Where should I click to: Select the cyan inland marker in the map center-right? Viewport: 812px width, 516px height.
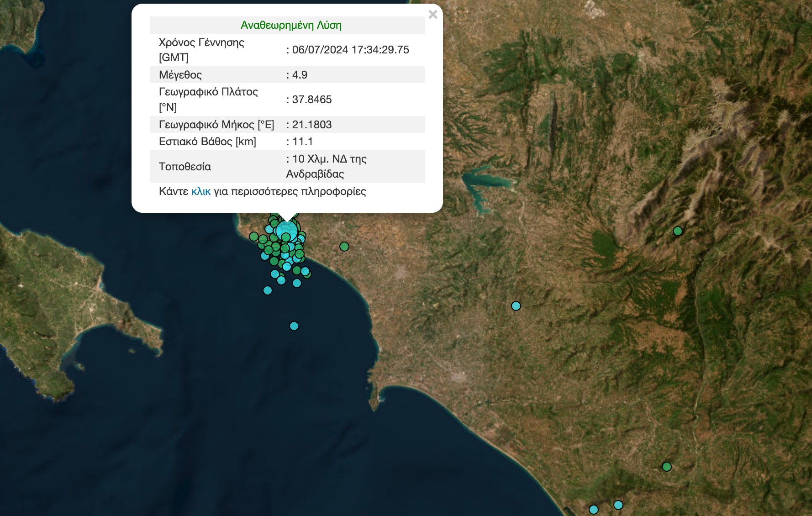pos(516,306)
